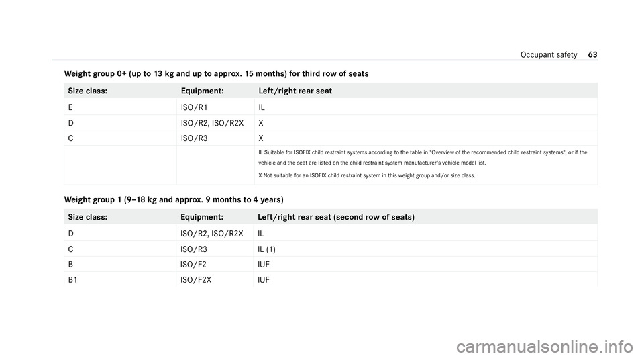
Task: Click the IL Suitable for ISOFIX footnote
Action: (x=423, y=153)
